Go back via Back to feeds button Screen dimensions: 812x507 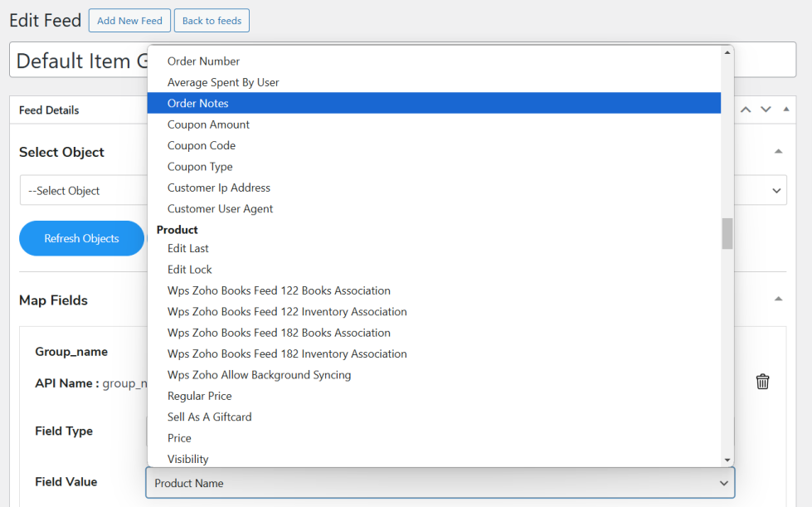point(212,21)
